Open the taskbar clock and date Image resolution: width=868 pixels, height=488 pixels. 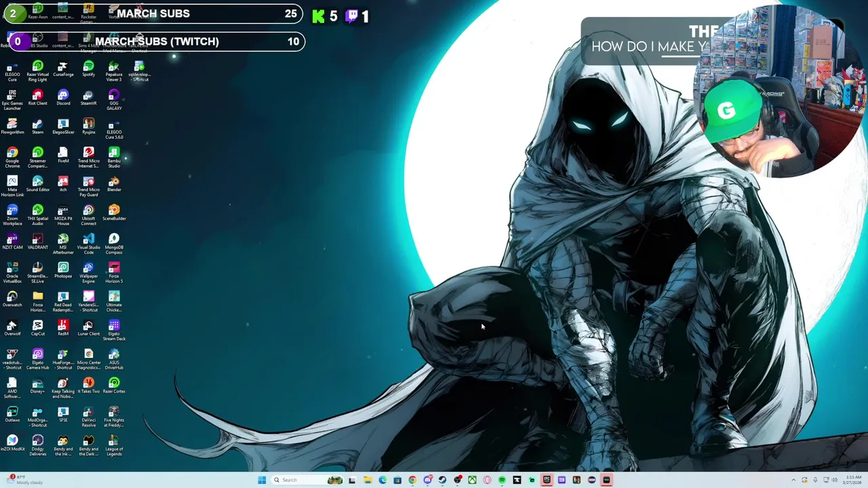(853, 480)
